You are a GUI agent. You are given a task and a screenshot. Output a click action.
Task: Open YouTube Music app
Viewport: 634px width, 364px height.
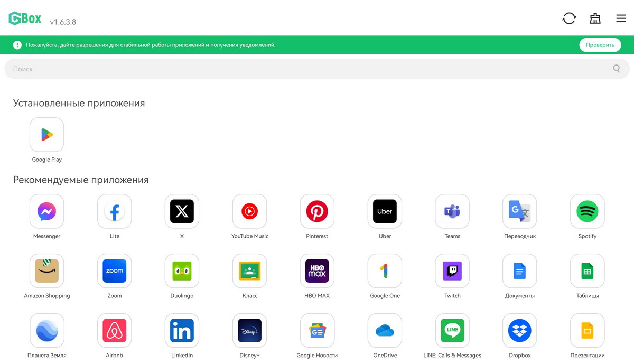point(249,211)
